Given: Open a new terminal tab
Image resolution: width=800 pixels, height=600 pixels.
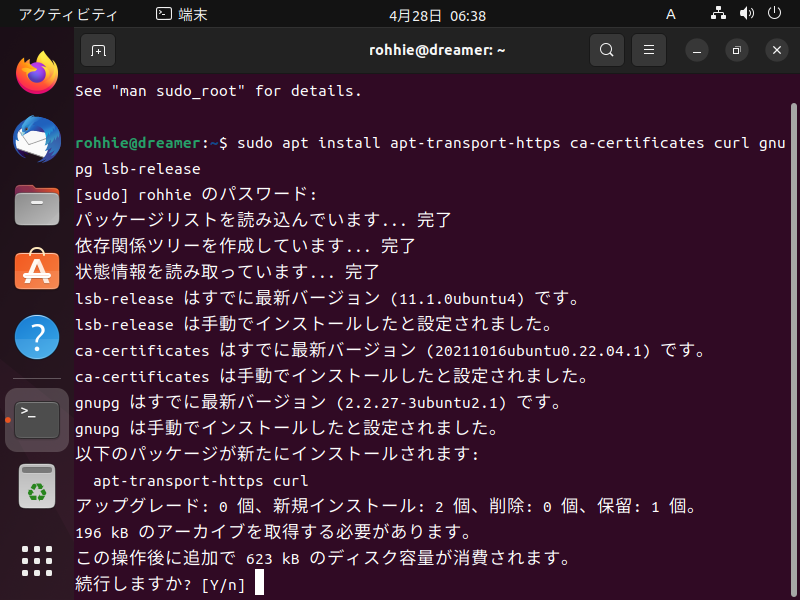Looking at the screenshot, I should (98, 50).
